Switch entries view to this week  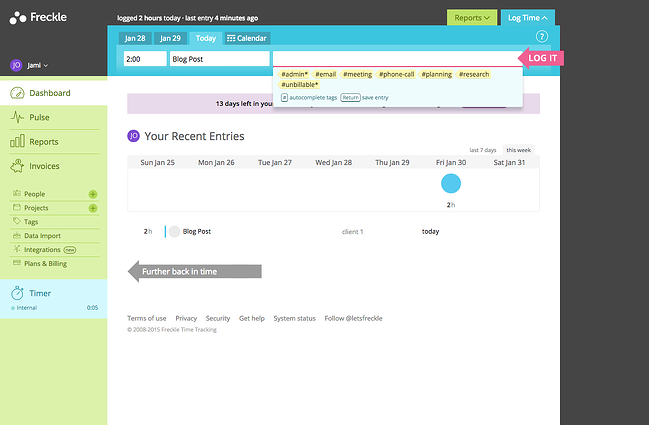point(518,149)
